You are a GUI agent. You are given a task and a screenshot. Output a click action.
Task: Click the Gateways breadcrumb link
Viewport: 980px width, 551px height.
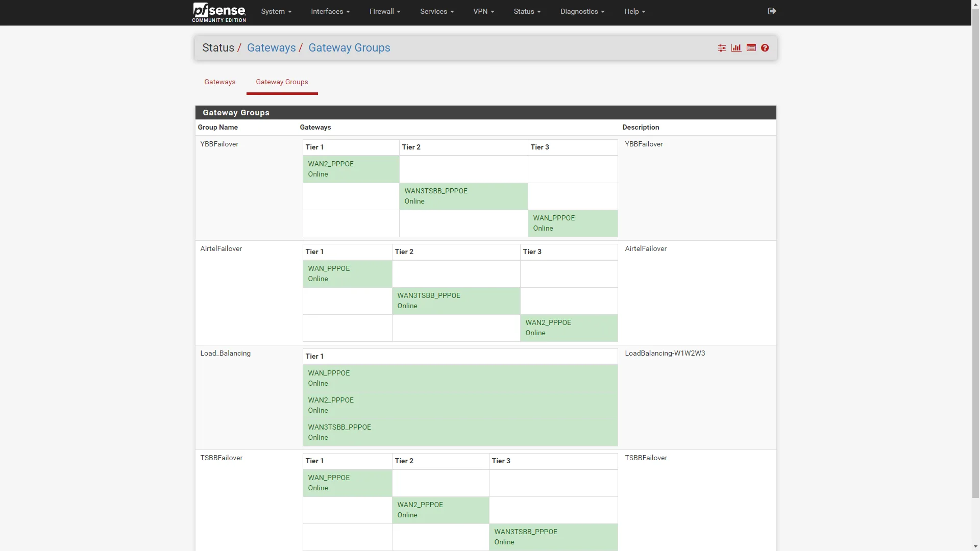(271, 48)
